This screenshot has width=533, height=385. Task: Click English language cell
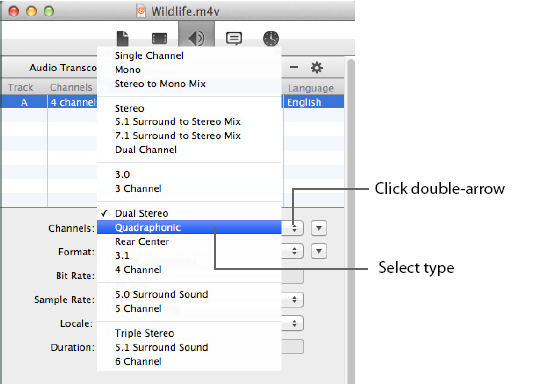[x=313, y=102]
